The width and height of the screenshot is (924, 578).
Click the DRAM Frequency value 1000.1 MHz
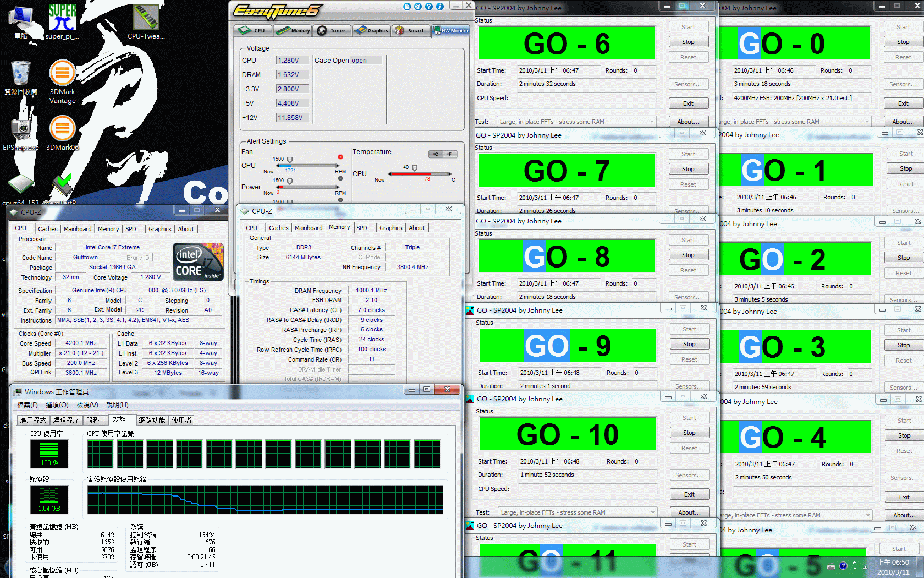(371, 290)
